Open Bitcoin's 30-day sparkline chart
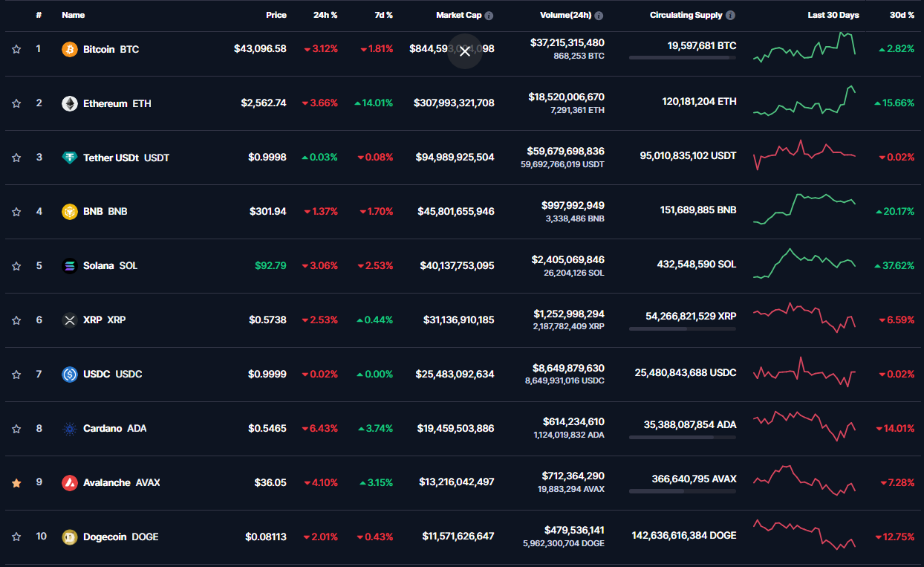This screenshot has height=567, width=924. tap(804, 48)
